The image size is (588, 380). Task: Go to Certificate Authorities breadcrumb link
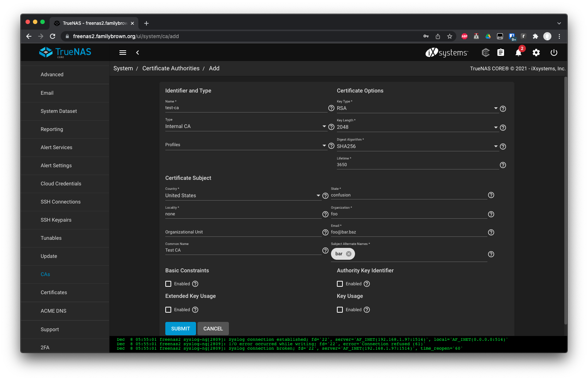tap(171, 68)
